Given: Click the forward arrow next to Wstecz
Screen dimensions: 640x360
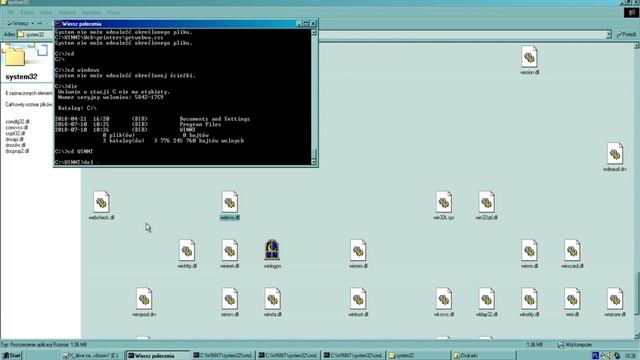Looking at the screenshot, I should tap(40, 23).
